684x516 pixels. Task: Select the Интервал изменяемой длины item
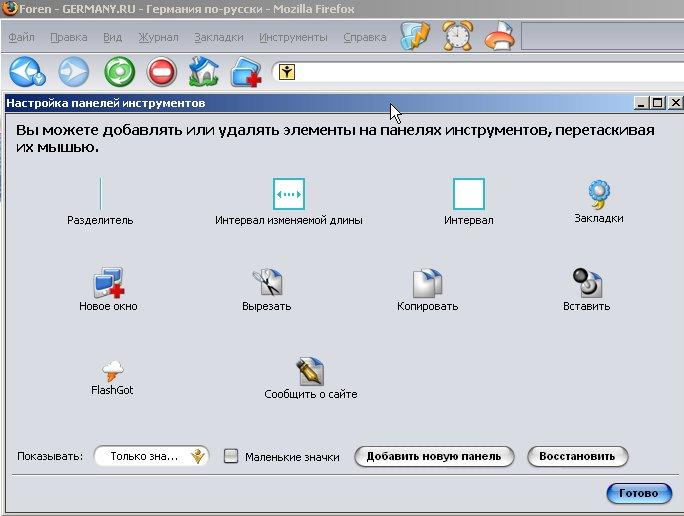coord(289,202)
